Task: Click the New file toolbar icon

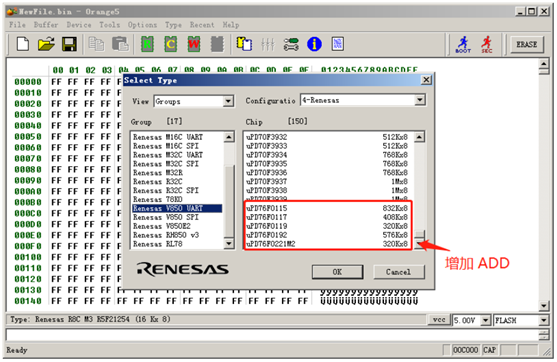Action: click(23, 44)
